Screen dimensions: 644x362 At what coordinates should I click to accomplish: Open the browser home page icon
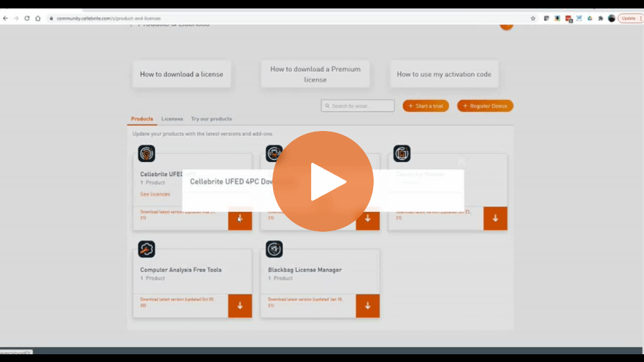point(38,18)
